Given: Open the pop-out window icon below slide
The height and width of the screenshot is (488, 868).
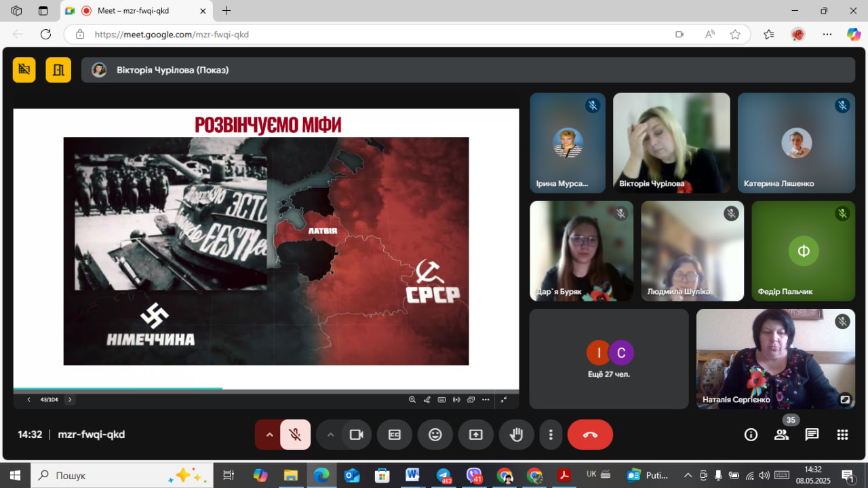Looking at the screenshot, I should point(471,400).
